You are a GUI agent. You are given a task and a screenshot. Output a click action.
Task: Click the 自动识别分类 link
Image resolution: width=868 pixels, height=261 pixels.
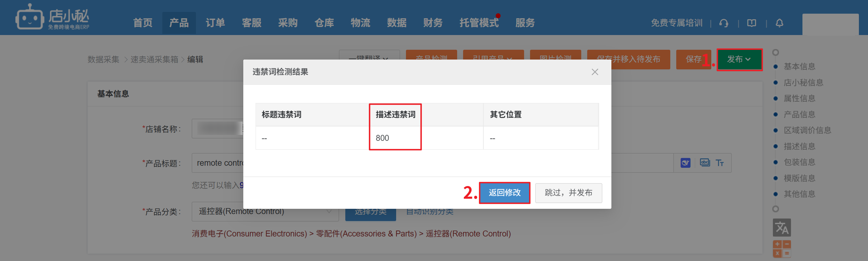click(x=430, y=212)
